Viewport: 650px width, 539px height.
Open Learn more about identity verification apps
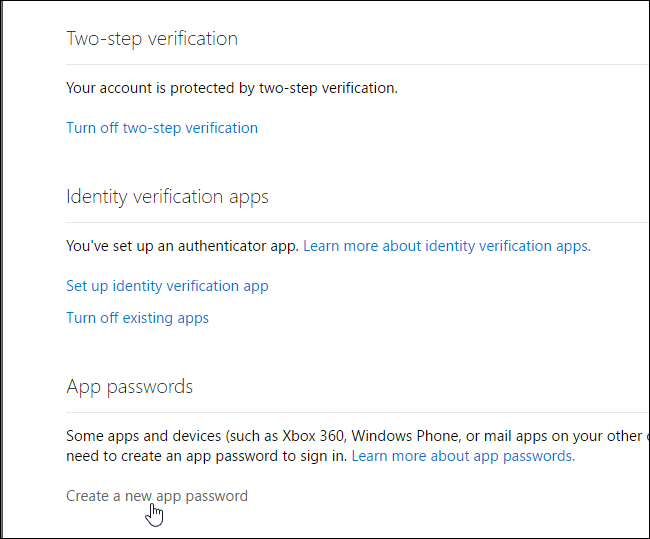pyautogui.click(x=446, y=246)
